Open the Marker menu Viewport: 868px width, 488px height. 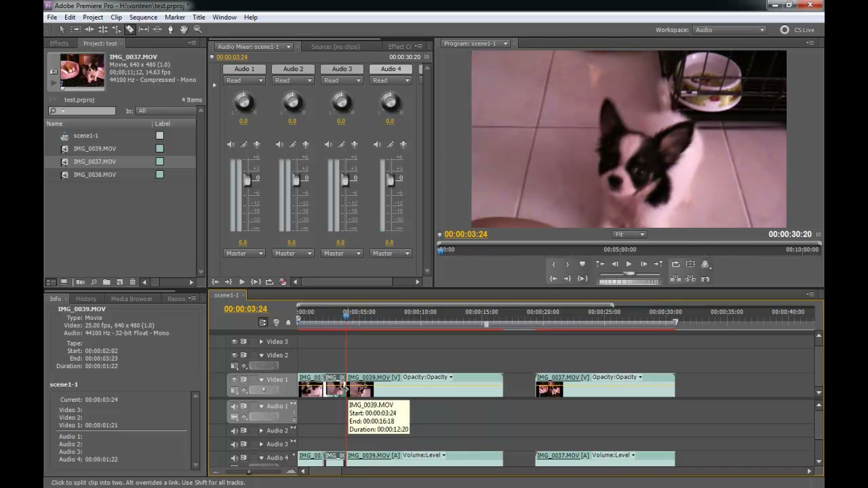[175, 17]
